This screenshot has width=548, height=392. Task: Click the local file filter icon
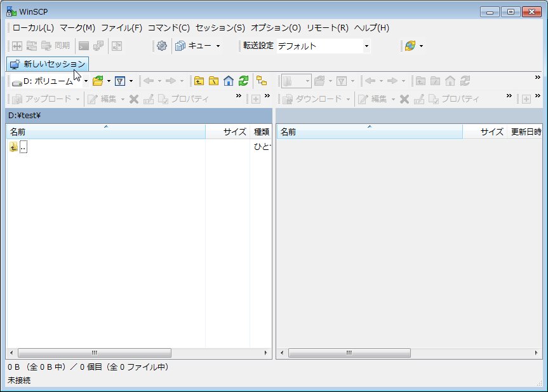point(119,81)
